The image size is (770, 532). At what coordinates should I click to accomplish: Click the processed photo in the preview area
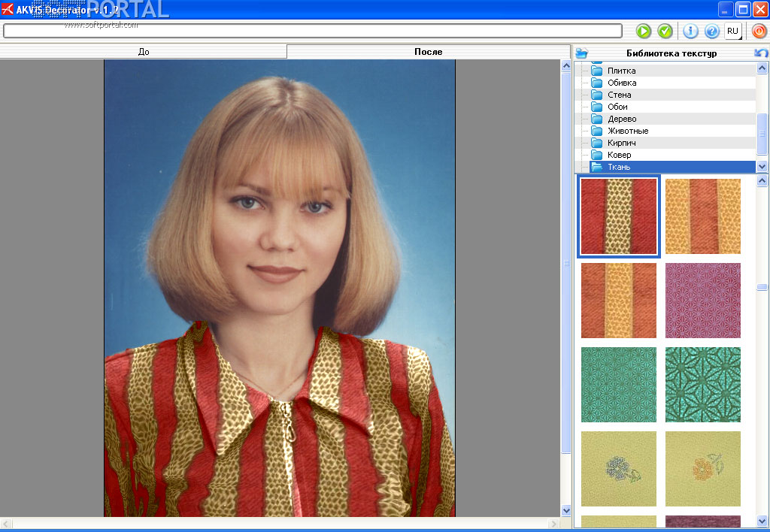[280, 288]
